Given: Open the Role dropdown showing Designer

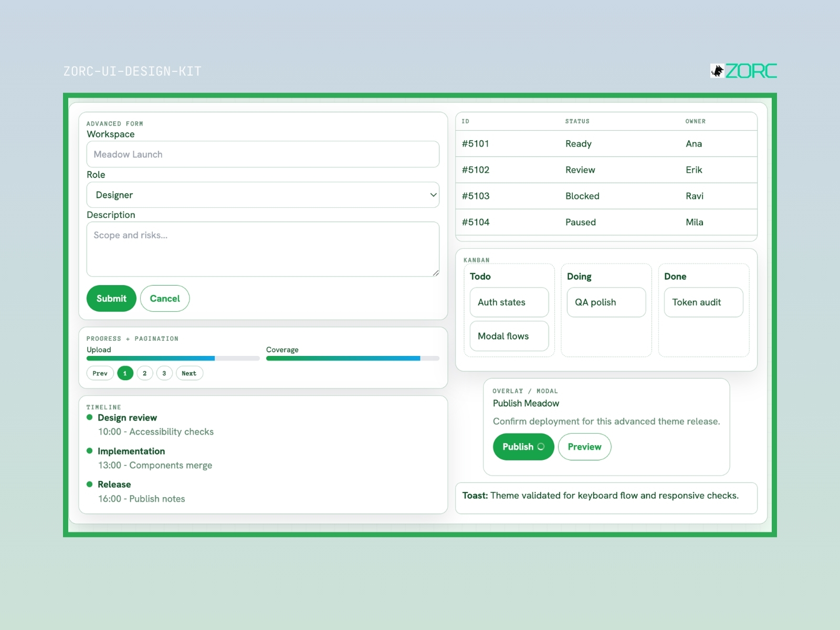Looking at the screenshot, I should pyautogui.click(x=262, y=195).
